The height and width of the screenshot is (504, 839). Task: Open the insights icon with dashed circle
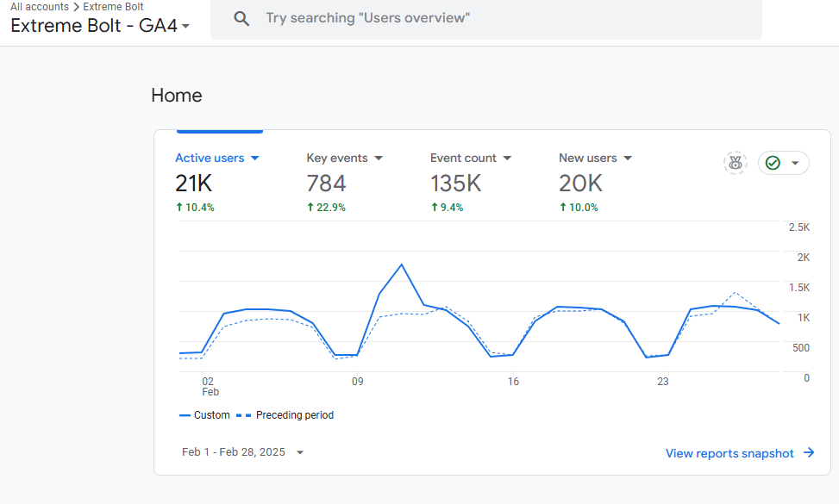[735, 163]
